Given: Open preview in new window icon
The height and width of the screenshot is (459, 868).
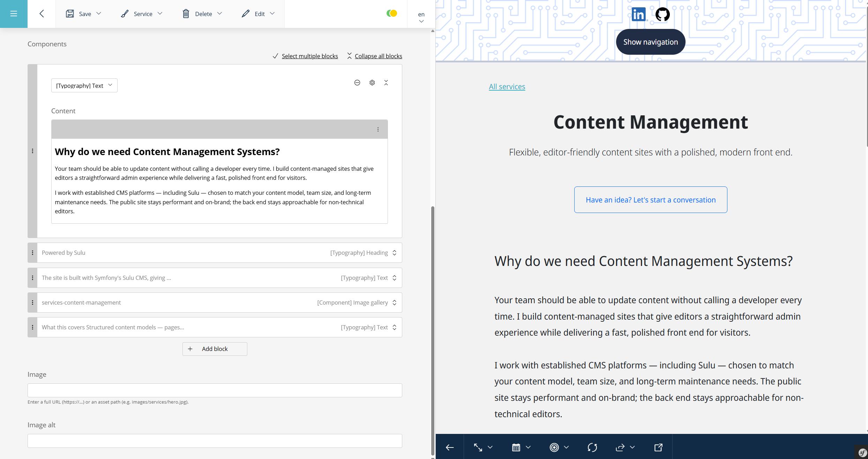Looking at the screenshot, I should pos(658,447).
